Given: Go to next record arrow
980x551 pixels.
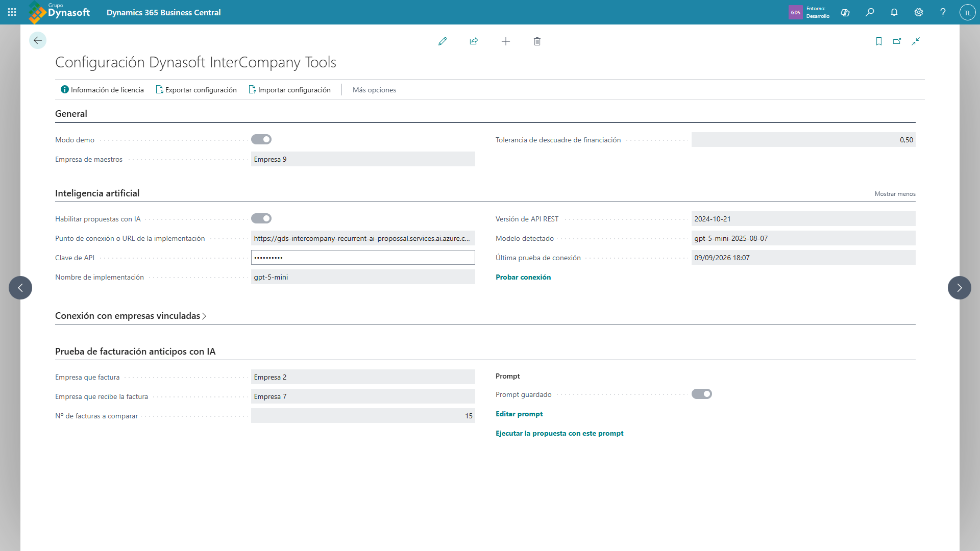Looking at the screenshot, I should [x=960, y=288].
